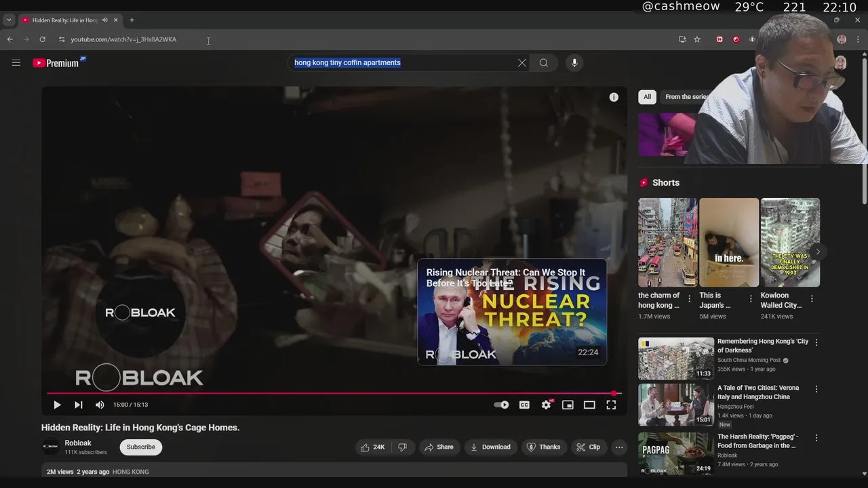
Task: Select the All filter chip
Action: coord(647,97)
